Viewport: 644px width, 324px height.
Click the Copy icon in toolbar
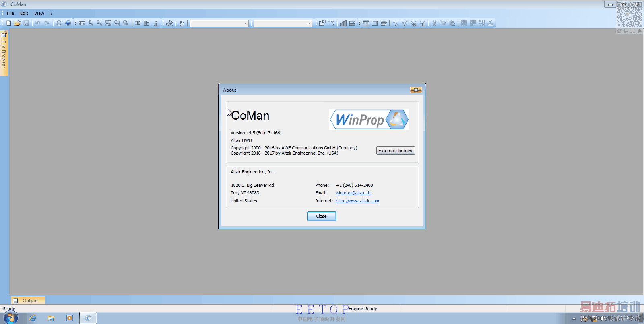(443, 23)
